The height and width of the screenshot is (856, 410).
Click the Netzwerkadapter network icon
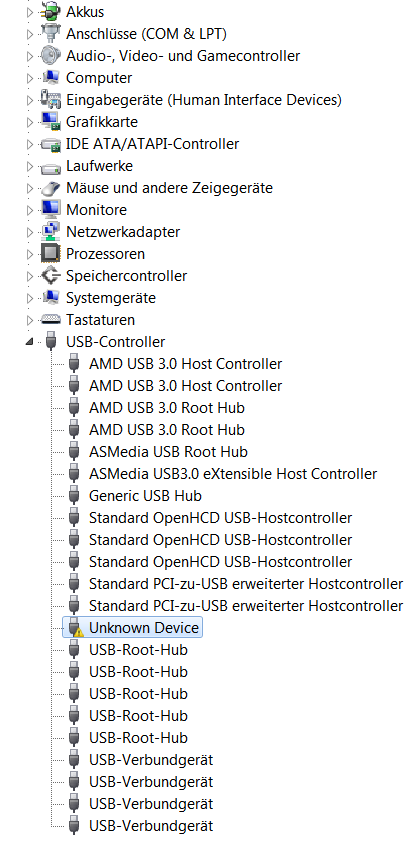50,231
